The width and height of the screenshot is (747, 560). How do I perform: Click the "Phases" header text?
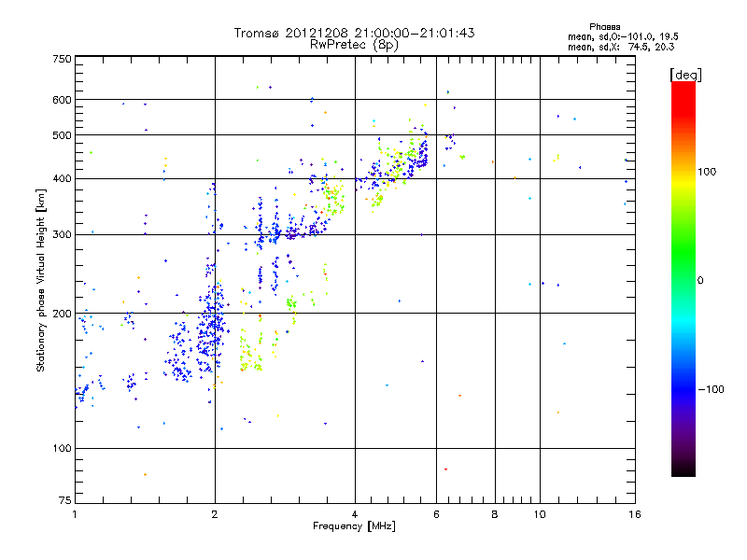[x=604, y=27]
